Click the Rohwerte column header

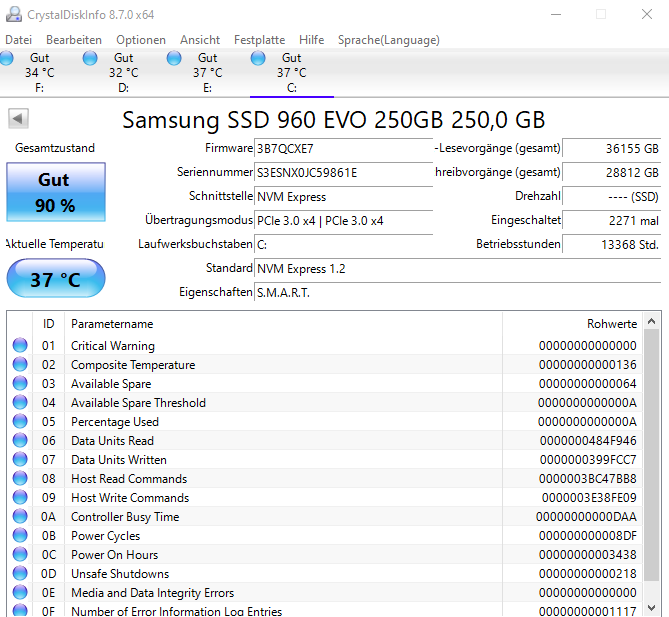click(x=573, y=324)
